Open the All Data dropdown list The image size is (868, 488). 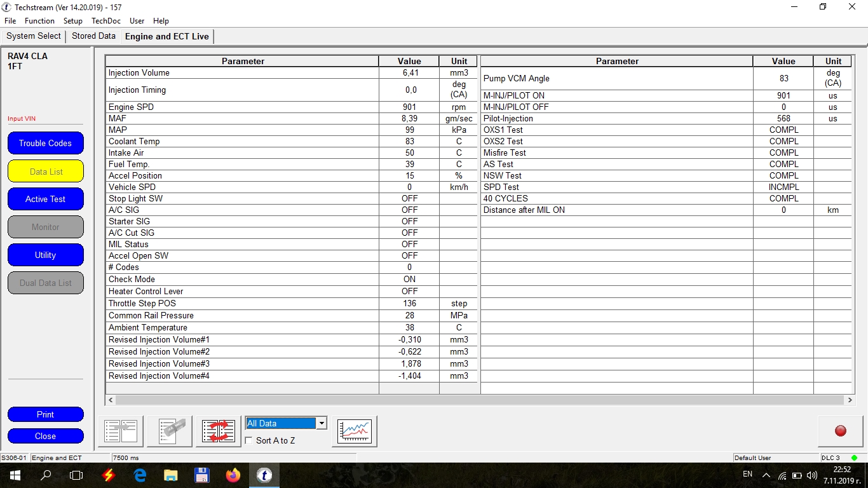(322, 423)
